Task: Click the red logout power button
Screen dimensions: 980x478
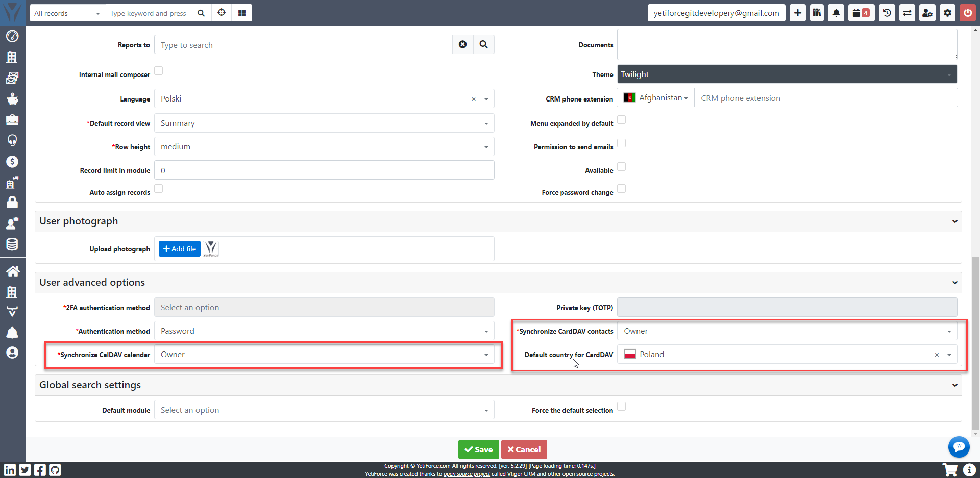Action: (x=968, y=13)
